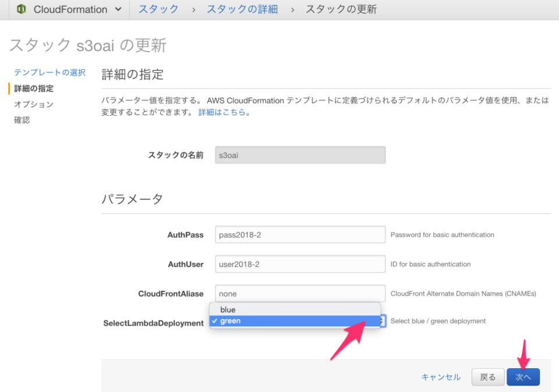Click the 次へ button
The height and width of the screenshot is (392, 559).
523,377
